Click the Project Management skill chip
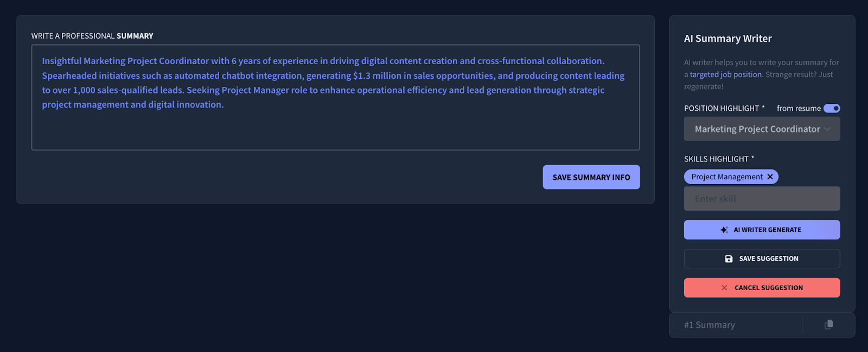This screenshot has height=352, width=868. click(731, 177)
